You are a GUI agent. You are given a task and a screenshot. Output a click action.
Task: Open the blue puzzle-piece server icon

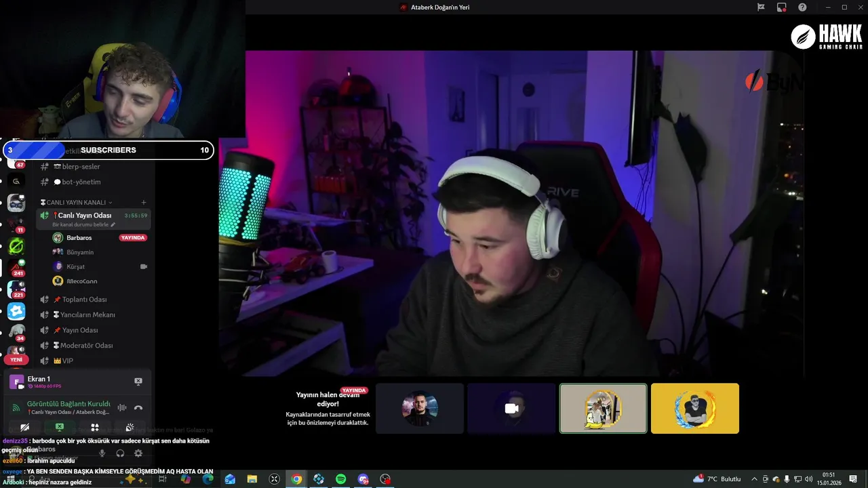[16, 311]
